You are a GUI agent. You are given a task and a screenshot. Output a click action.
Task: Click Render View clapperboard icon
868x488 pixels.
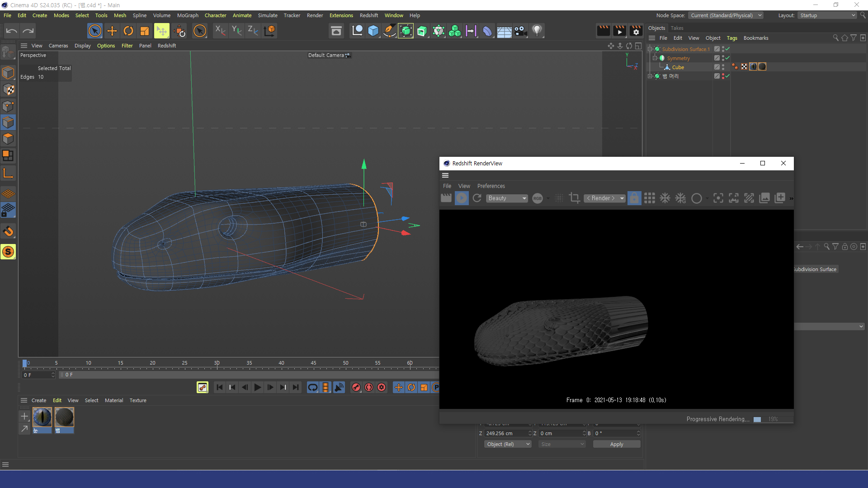pyautogui.click(x=604, y=31)
